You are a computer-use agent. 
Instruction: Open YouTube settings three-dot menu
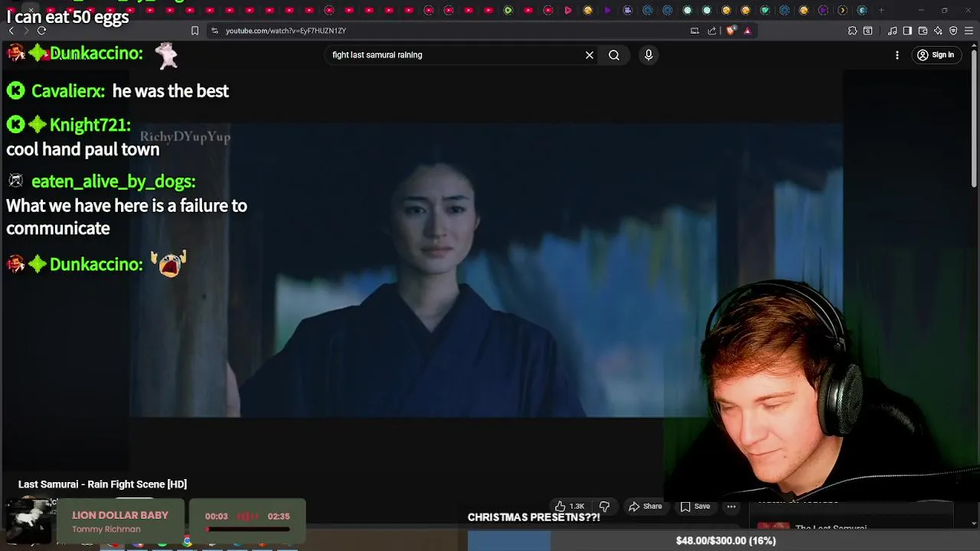[x=897, y=55]
